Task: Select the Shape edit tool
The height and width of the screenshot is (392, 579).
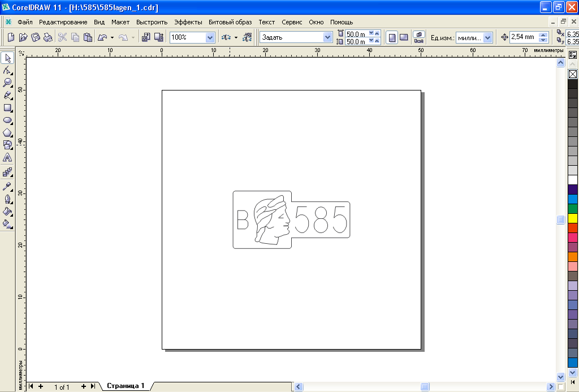Action: (x=7, y=70)
